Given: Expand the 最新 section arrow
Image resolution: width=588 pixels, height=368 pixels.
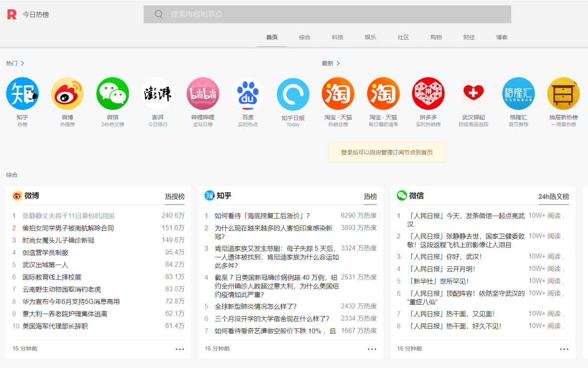Looking at the screenshot, I should 338,63.
